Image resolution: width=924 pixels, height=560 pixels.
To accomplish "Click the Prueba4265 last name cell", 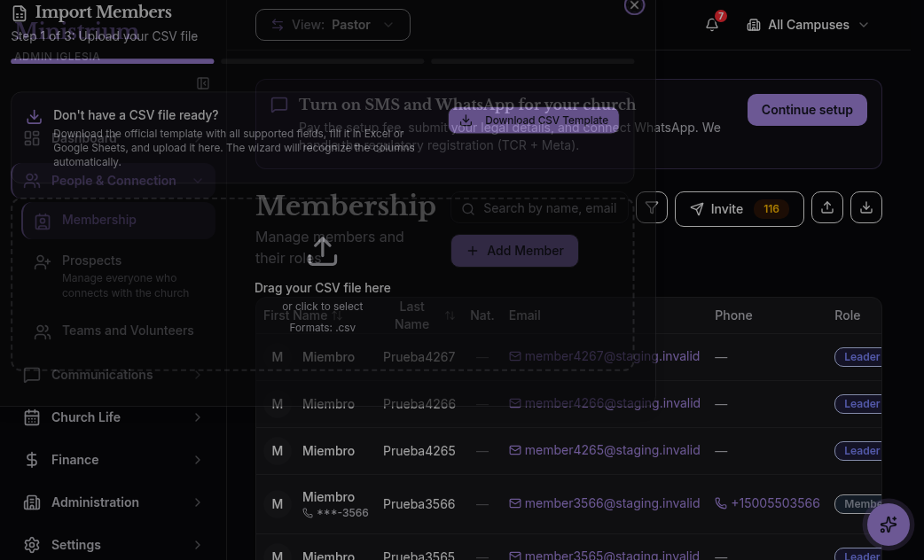I will (x=419, y=451).
